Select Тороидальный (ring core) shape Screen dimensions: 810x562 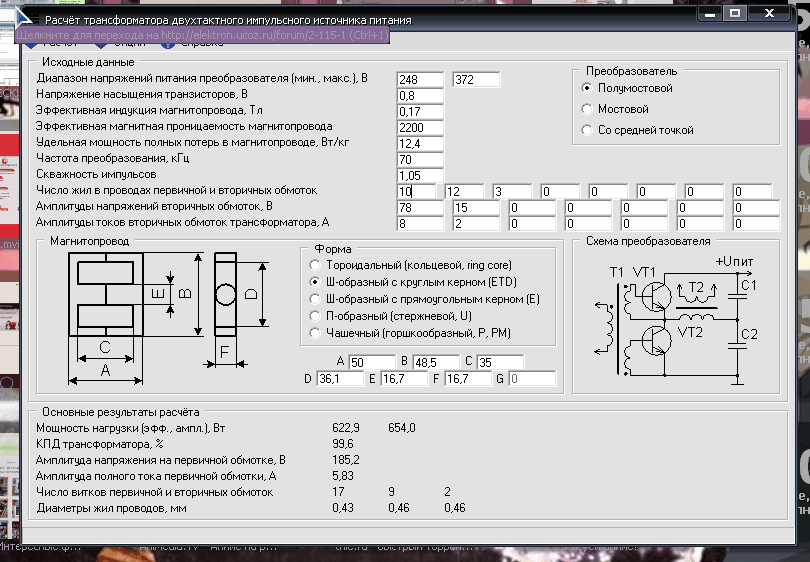(x=315, y=265)
